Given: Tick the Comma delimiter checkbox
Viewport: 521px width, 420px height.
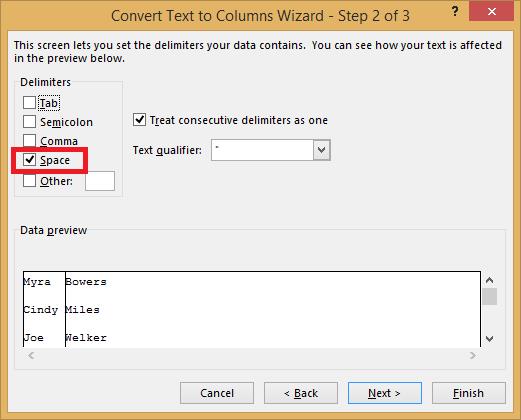Looking at the screenshot, I should (29, 140).
